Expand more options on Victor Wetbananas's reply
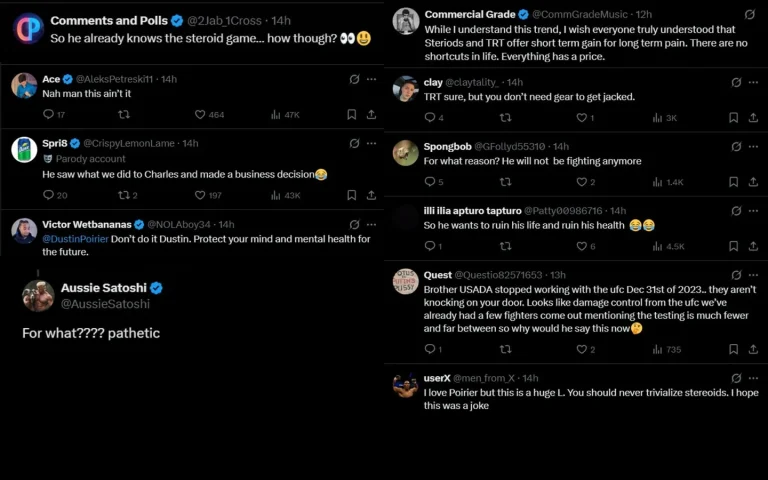Image resolution: width=768 pixels, height=480 pixels. [371, 225]
